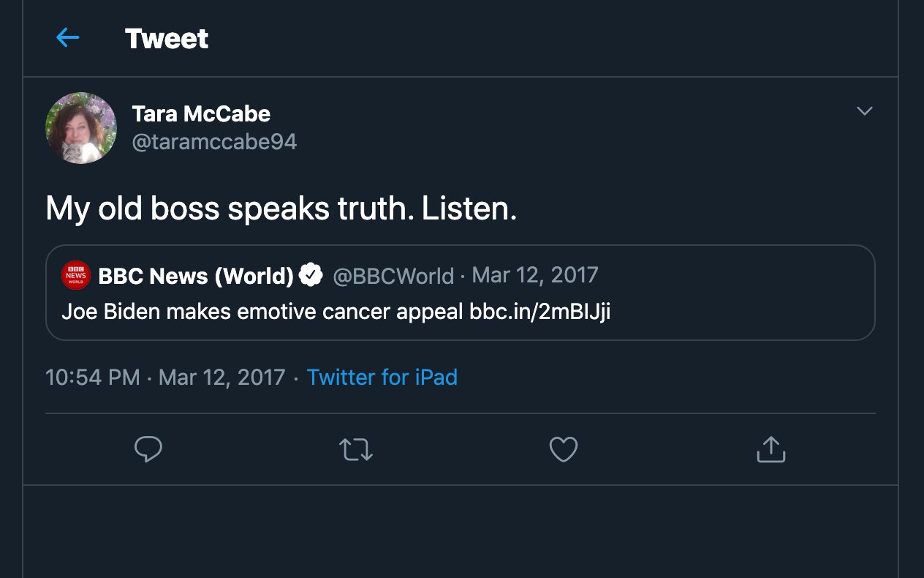Click the Twitter for iPad source link
Viewport: 924px width, 578px height.
click(382, 378)
